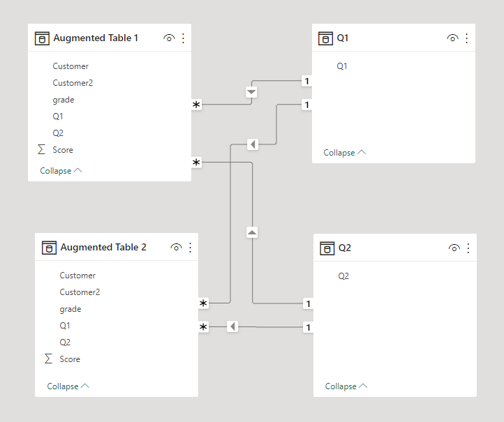Select grade field in Augmented Table 2
This screenshot has height=422, width=504.
(71, 309)
